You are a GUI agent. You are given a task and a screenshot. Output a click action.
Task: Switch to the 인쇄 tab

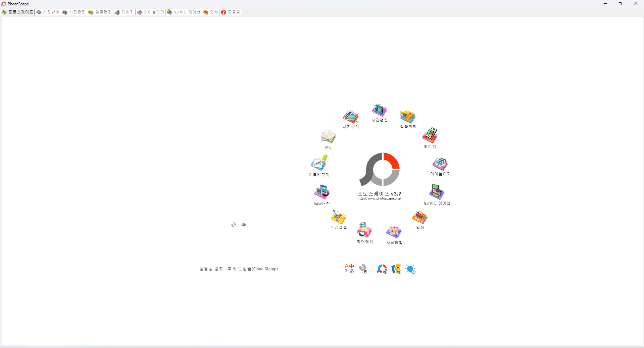(x=211, y=12)
